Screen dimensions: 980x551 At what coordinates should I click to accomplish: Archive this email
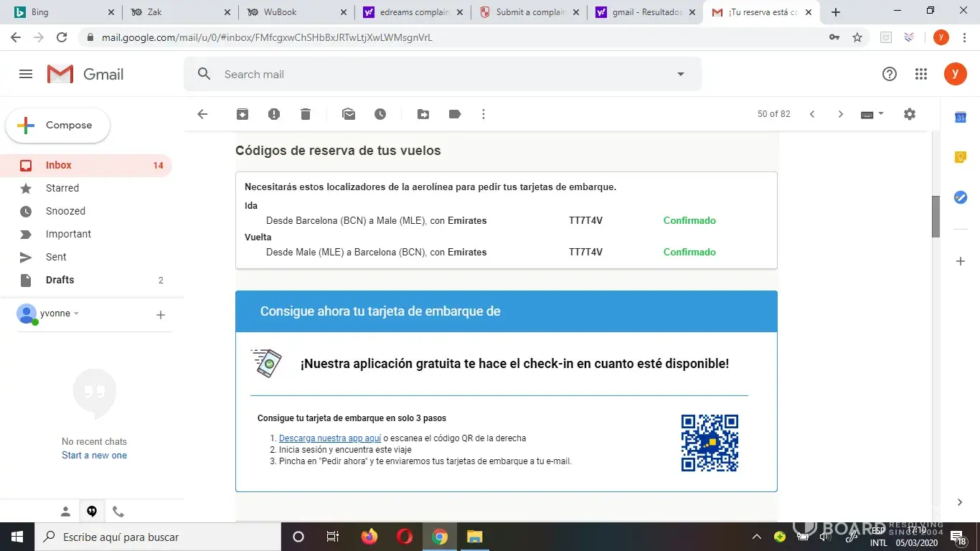242,114
